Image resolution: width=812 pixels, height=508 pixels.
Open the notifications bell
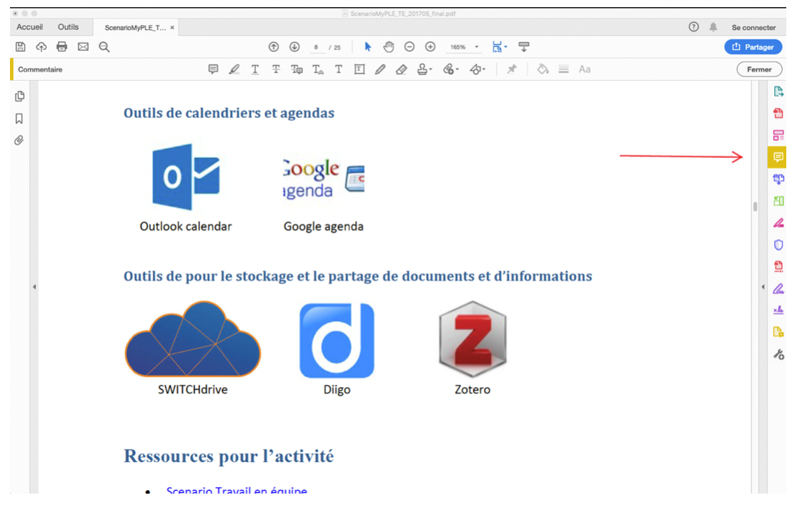pyautogui.click(x=713, y=27)
